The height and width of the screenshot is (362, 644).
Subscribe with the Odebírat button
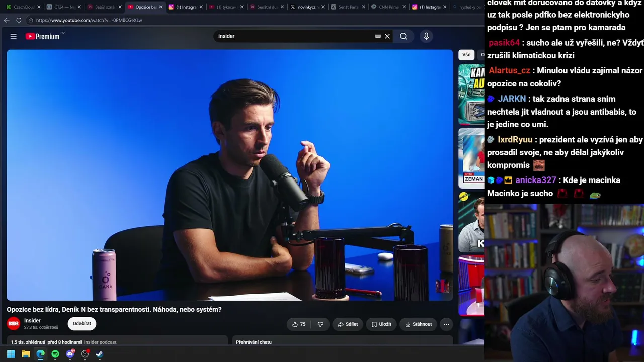tap(82, 324)
